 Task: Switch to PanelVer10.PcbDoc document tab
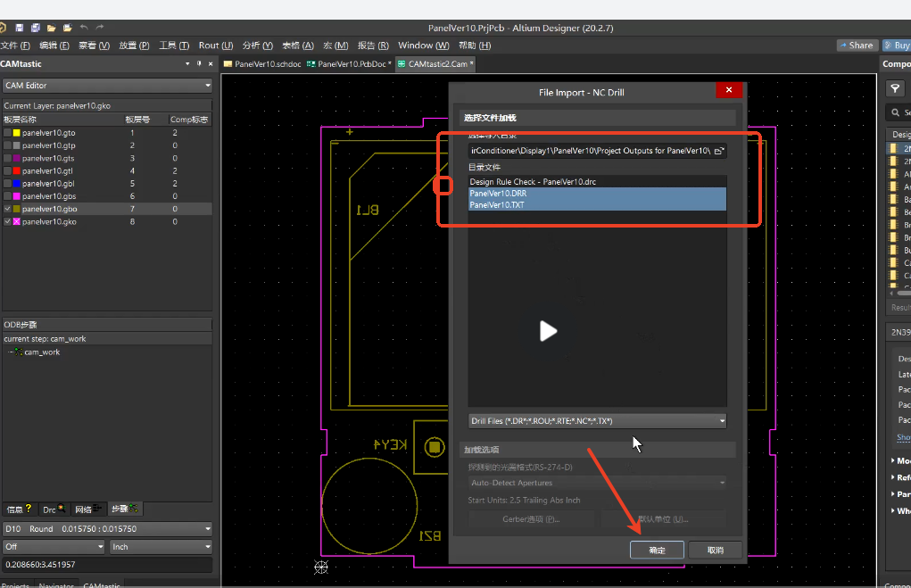point(349,64)
